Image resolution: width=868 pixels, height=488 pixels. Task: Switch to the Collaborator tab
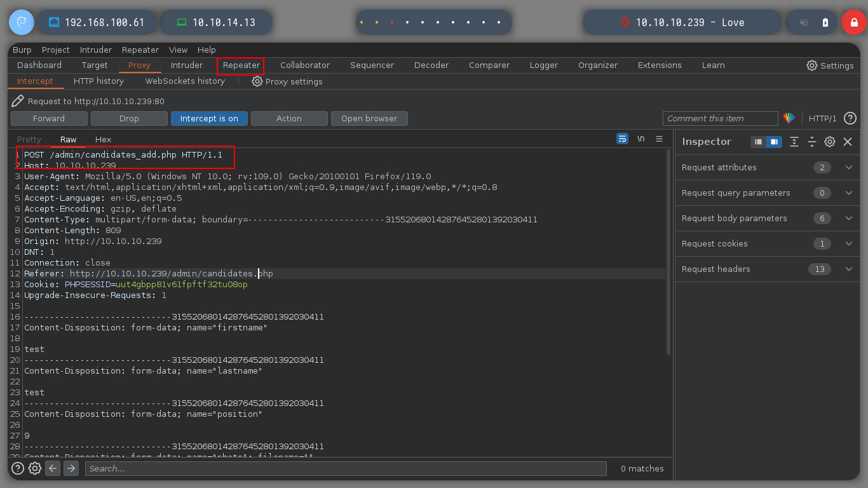305,65
